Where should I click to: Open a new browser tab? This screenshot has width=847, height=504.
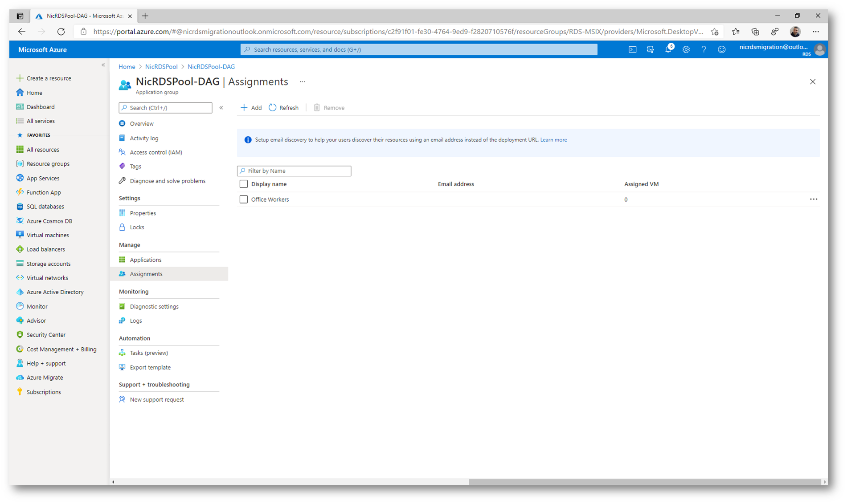(x=145, y=16)
